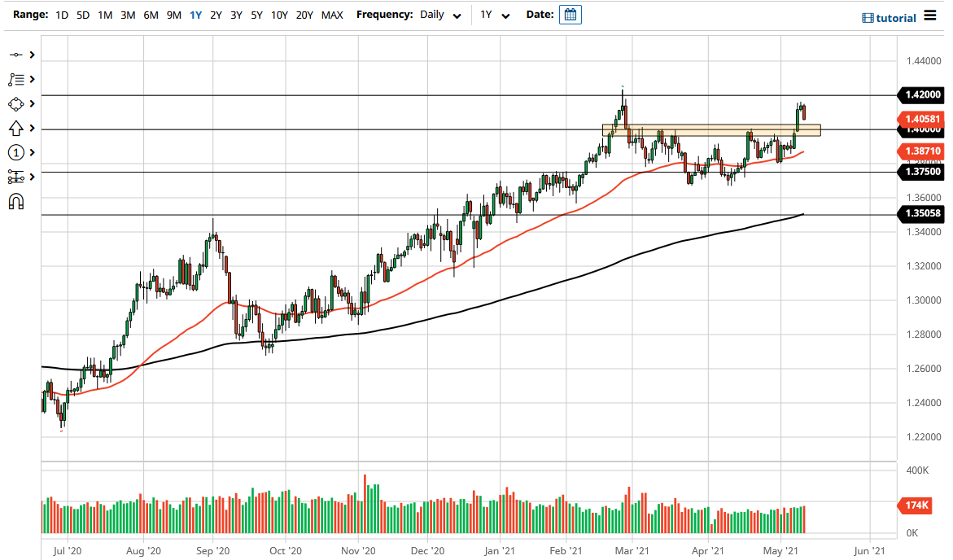Image resolution: width=953 pixels, height=560 pixels.
Task: Click the 1.42000 price level label
Action: pos(921,95)
